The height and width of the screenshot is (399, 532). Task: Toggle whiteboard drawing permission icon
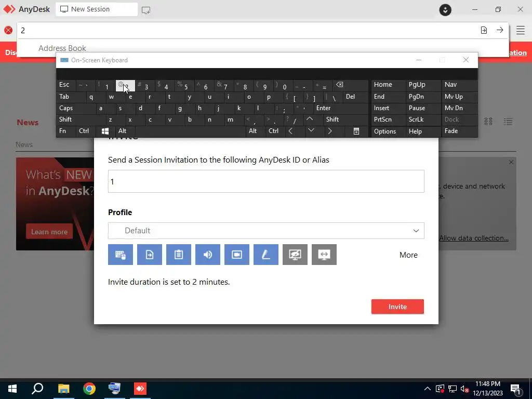point(266,255)
